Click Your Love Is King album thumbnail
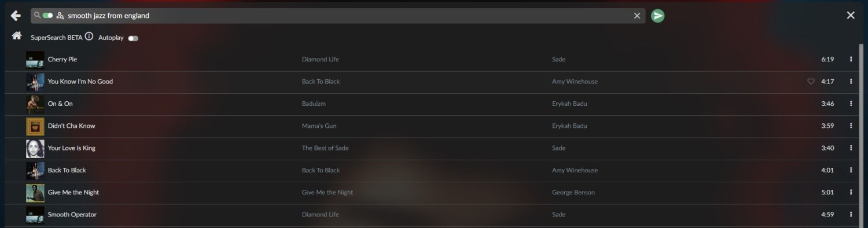Viewport: 868px width, 228px height. coord(35,148)
